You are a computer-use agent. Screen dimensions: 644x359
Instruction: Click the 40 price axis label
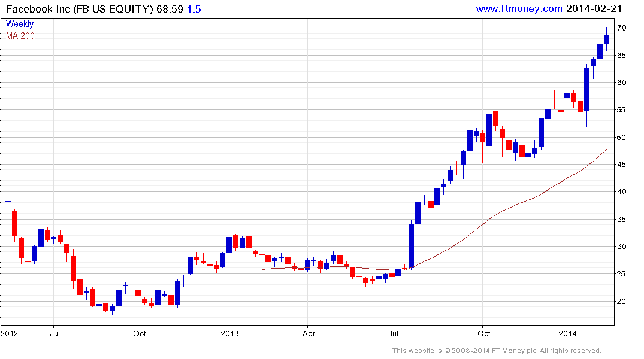(x=621, y=191)
